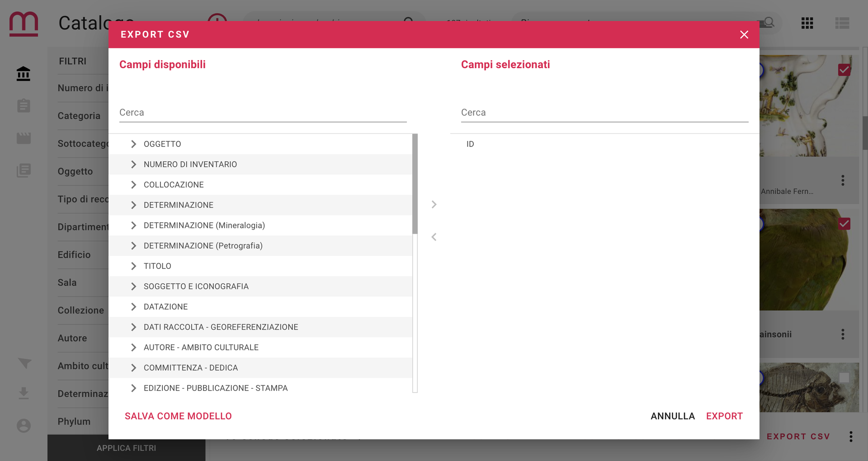The width and height of the screenshot is (868, 461).
Task: Expand the DATAZIONE field group
Action: coord(133,307)
